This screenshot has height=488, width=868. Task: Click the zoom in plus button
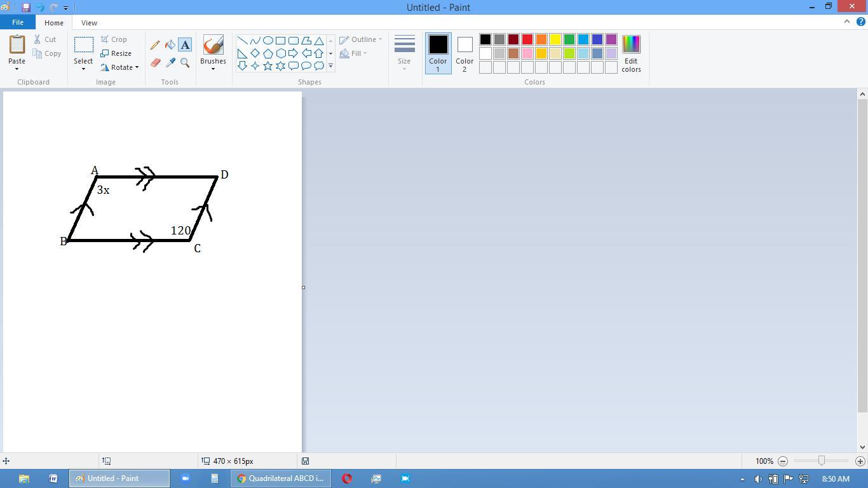tap(860, 461)
